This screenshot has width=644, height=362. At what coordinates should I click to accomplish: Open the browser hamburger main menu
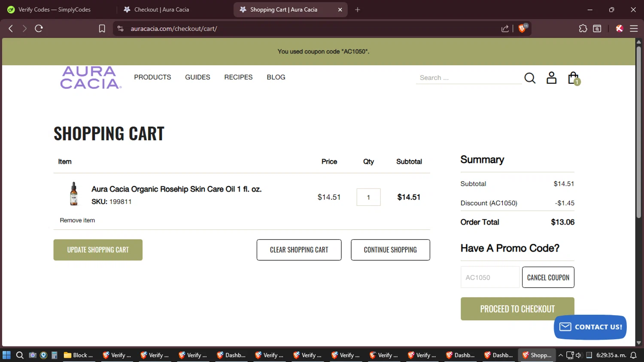[634, 28]
